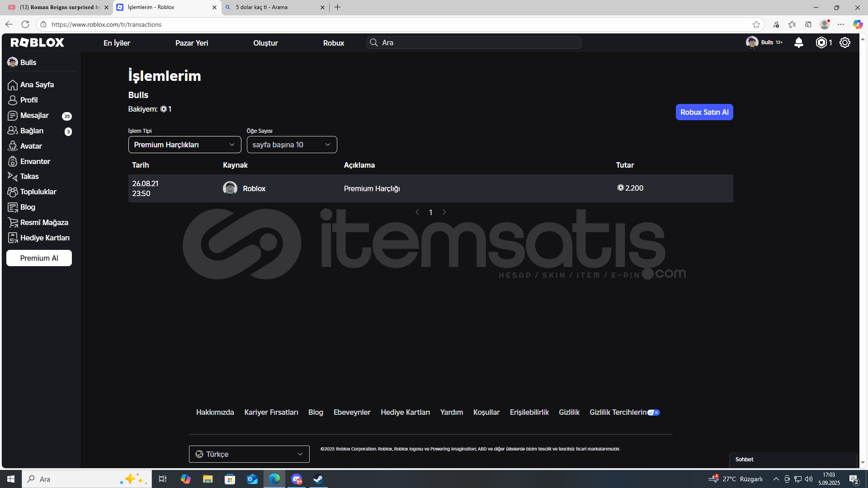The width and height of the screenshot is (868, 488).
Task: Open Robux balance icon in header
Action: coord(821,42)
